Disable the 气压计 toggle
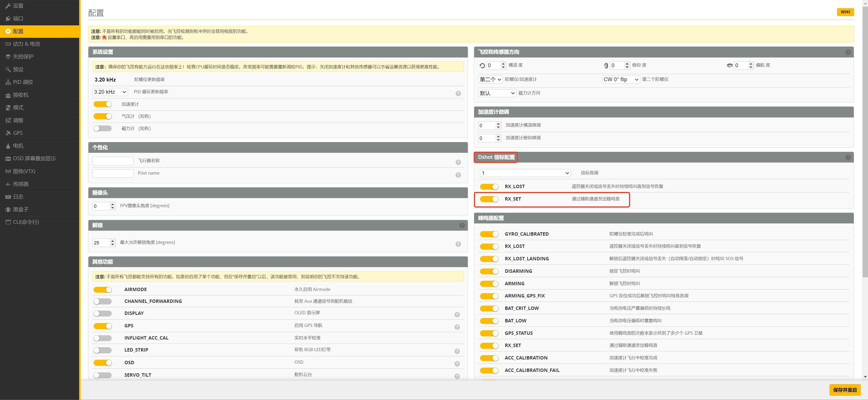 (x=102, y=116)
